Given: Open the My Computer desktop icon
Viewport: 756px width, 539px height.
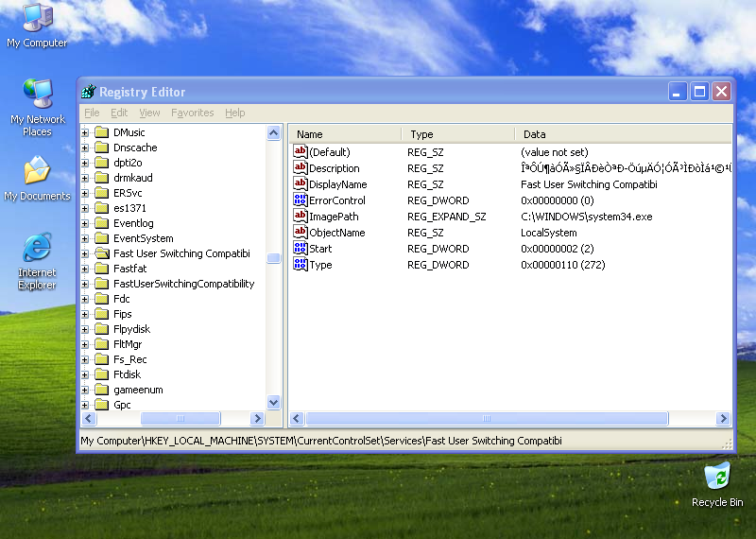Looking at the screenshot, I should pyautogui.click(x=37, y=25).
